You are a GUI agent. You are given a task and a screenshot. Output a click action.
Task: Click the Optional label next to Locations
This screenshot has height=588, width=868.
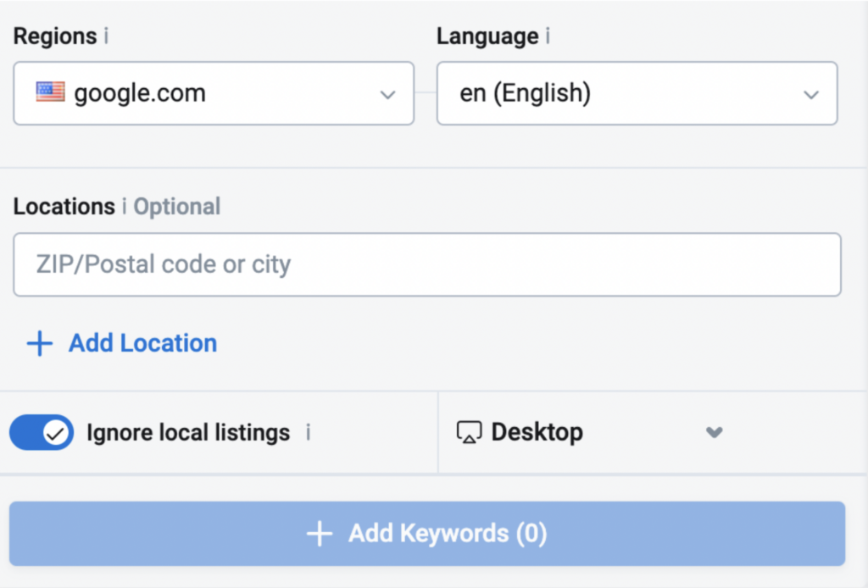(176, 206)
